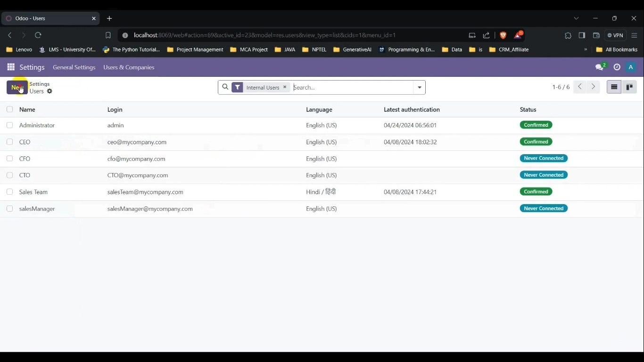Expand the search options dropdown arrow
Image resolution: width=644 pixels, height=362 pixels.
pos(420,87)
